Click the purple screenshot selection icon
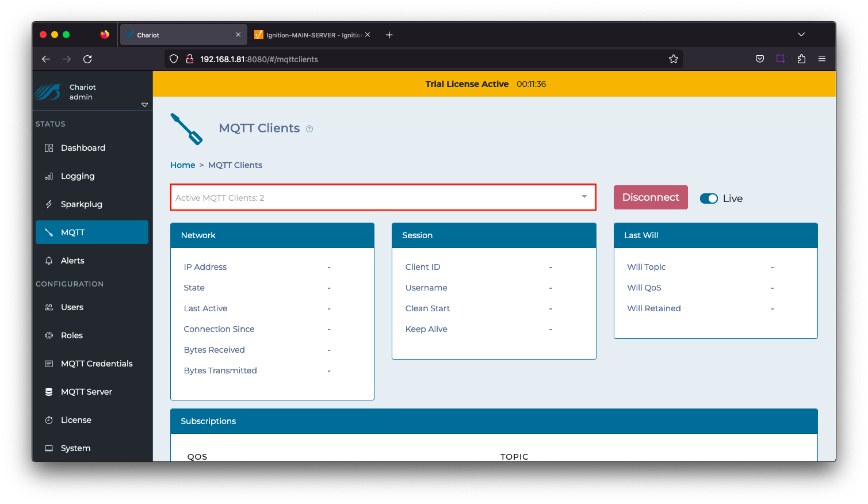The image size is (868, 504). (x=781, y=59)
